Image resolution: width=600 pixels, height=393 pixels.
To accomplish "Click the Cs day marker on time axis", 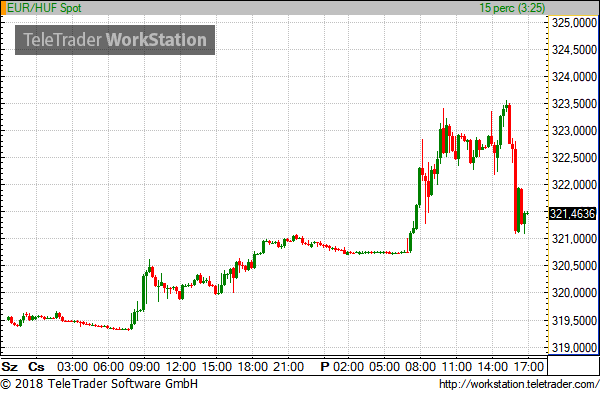I will point(36,367).
